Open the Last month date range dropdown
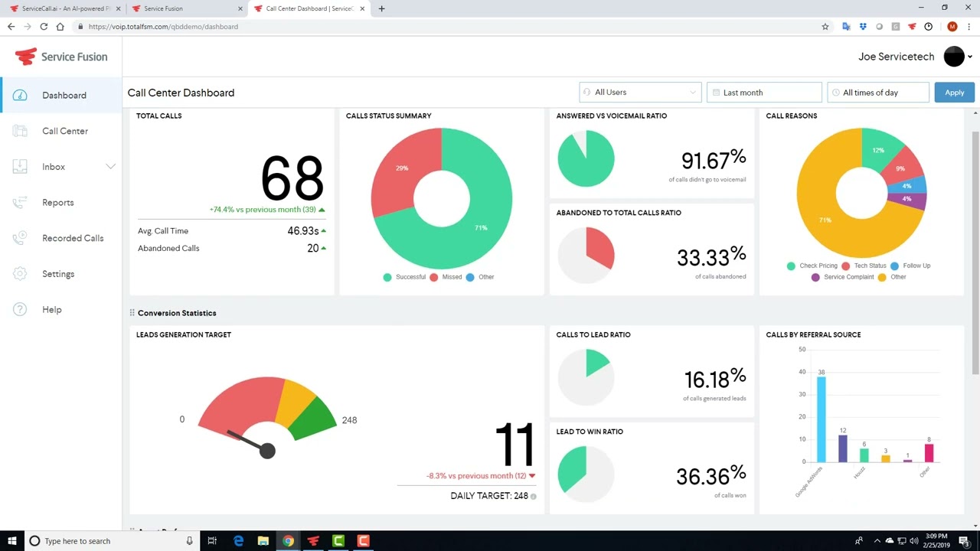Image resolution: width=980 pixels, height=551 pixels. [x=764, y=93]
